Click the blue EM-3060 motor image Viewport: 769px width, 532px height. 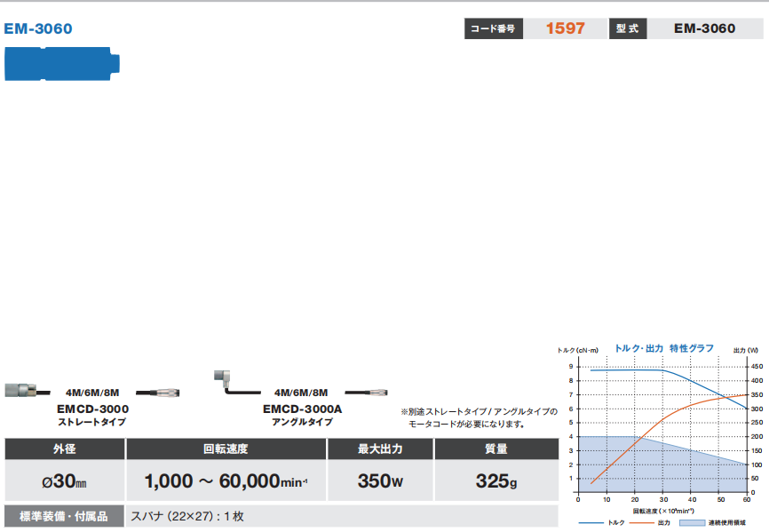tap(63, 64)
